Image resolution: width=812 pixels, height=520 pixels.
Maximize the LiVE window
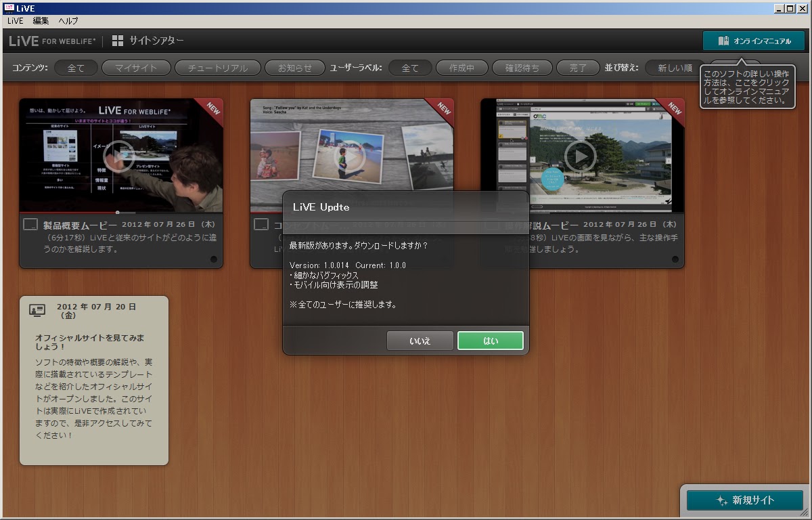click(790, 8)
